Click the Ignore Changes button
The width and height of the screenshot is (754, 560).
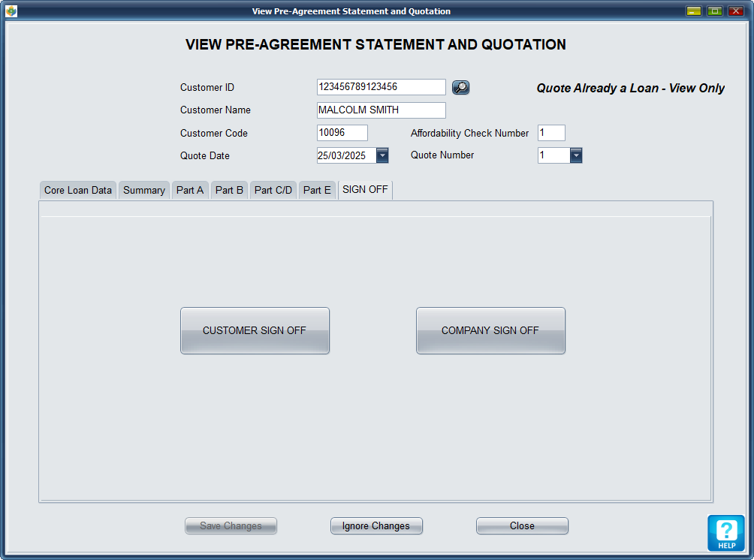[376, 526]
